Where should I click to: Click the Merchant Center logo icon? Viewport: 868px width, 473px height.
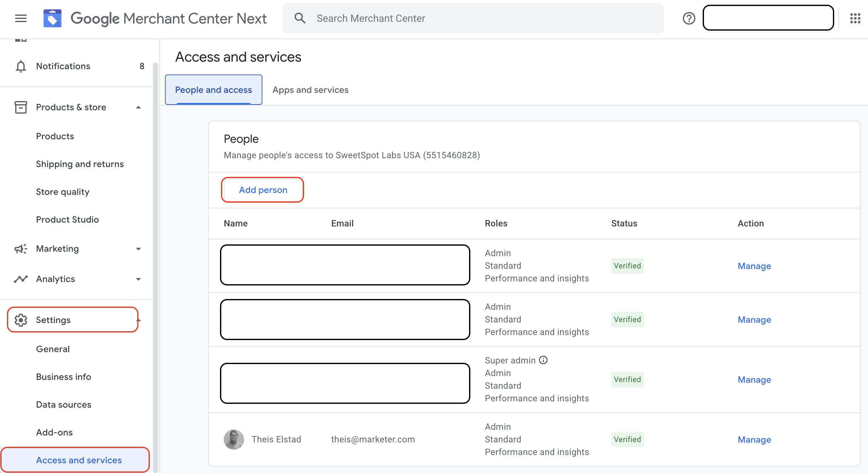52,18
